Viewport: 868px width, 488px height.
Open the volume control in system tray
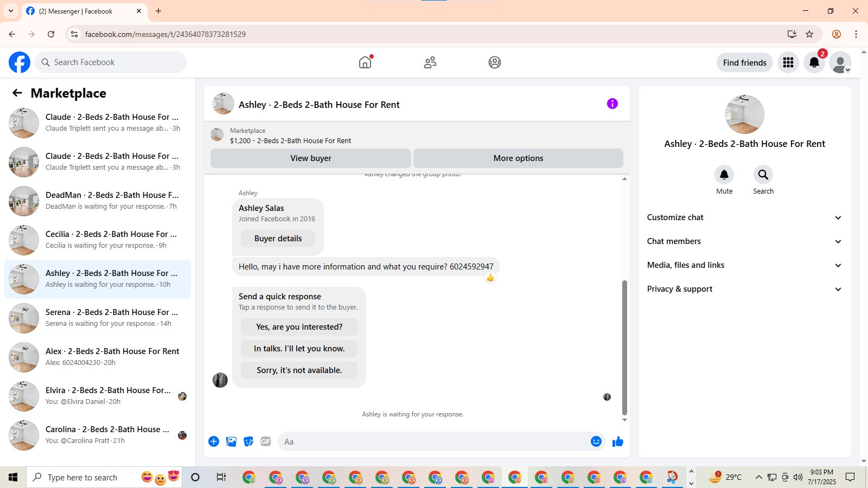pos(797,477)
